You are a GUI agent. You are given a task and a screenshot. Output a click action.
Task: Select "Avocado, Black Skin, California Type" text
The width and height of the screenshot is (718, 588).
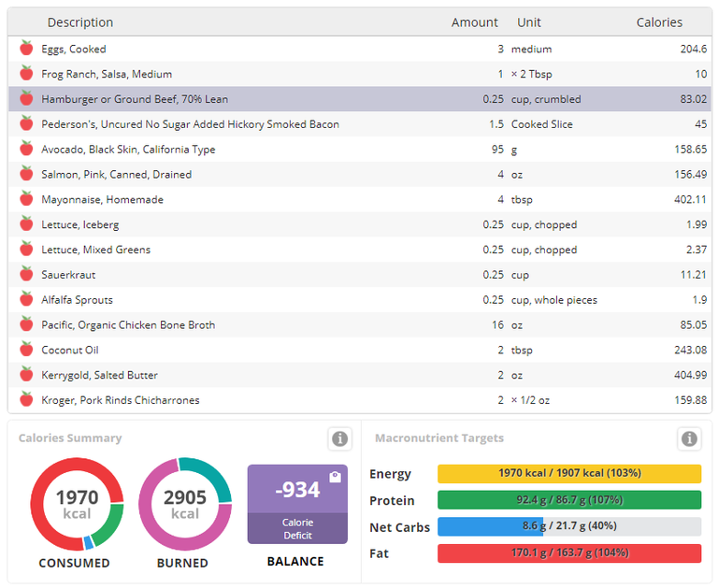tap(128, 150)
